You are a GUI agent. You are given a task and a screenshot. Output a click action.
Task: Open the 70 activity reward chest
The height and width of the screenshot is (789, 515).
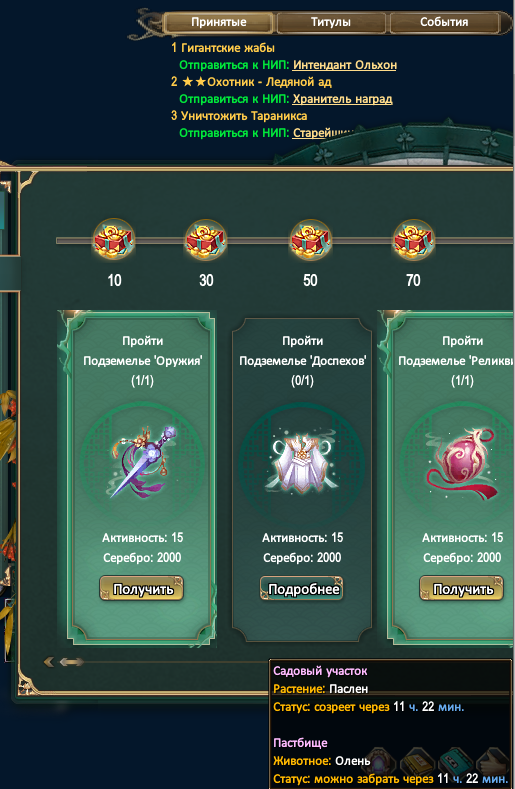click(414, 240)
